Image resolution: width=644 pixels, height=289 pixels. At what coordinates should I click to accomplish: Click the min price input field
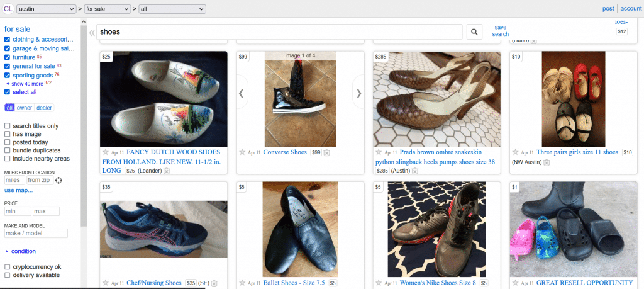click(18, 212)
